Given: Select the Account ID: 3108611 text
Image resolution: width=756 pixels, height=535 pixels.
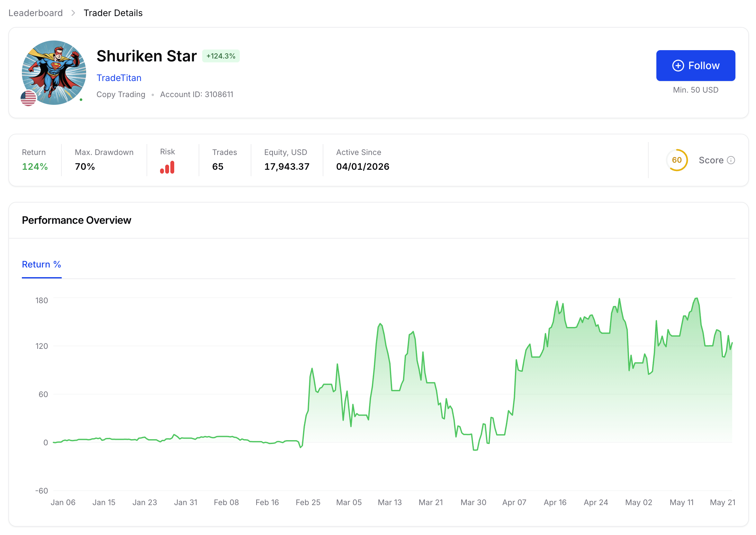Looking at the screenshot, I should [197, 95].
